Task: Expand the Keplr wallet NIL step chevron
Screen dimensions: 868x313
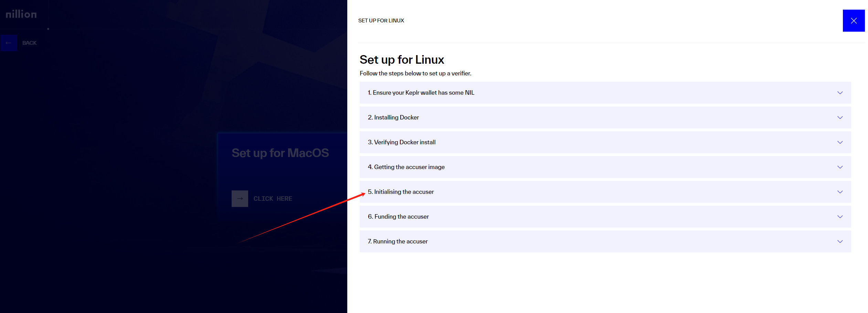Action: 840,93
